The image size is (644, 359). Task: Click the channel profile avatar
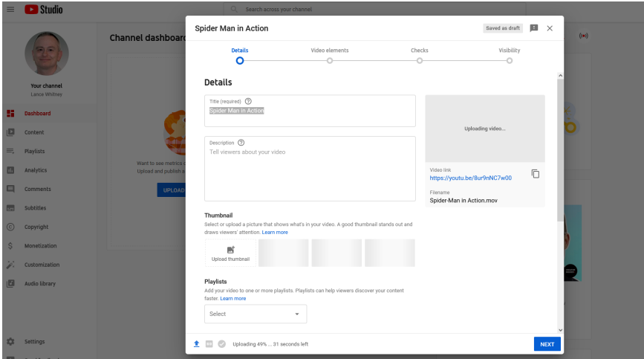(x=46, y=54)
